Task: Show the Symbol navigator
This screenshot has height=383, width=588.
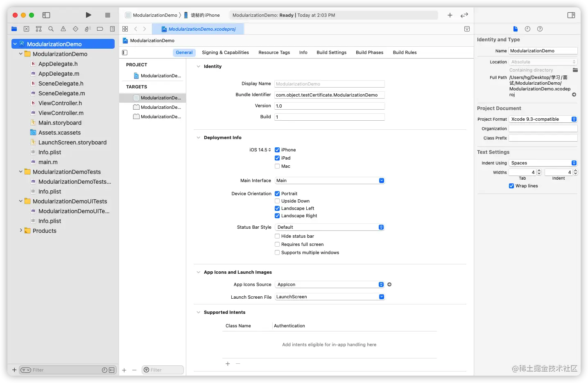Action: pos(39,29)
